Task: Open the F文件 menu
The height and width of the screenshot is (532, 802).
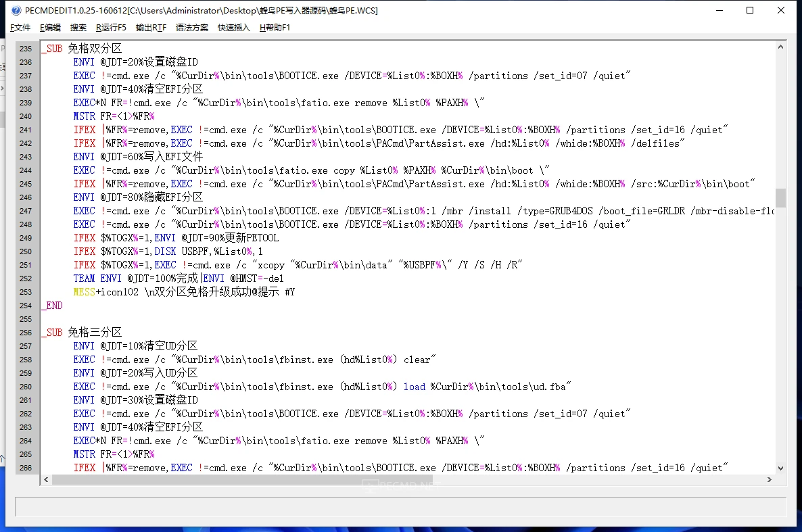Action: pos(20,28)
